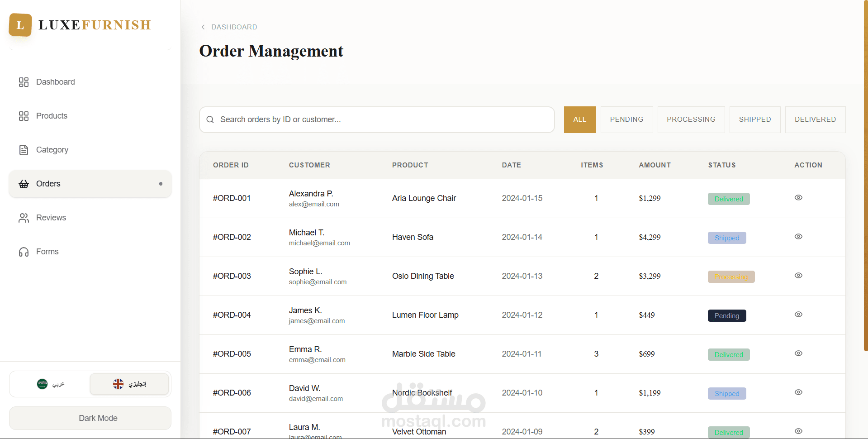Click email emma@email.com
Viewport: 868px width, 439px height.
coord(317,360)
